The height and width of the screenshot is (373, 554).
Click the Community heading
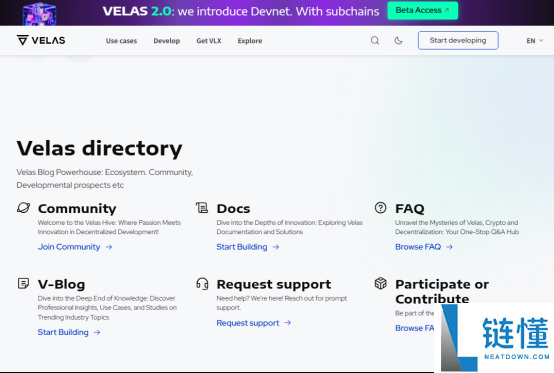click(x=77, y=208)
